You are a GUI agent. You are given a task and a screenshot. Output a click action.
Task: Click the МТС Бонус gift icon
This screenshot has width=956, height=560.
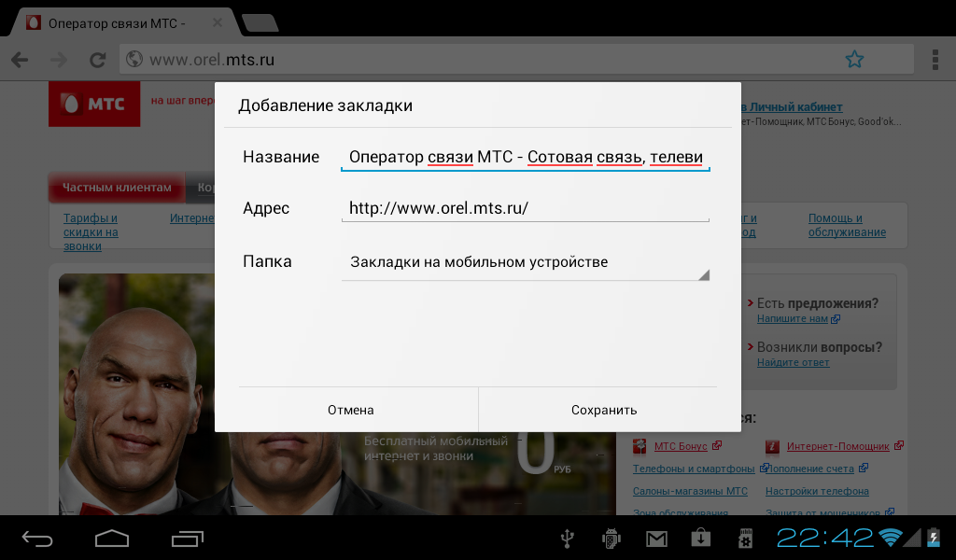click(x=640, y=447)
